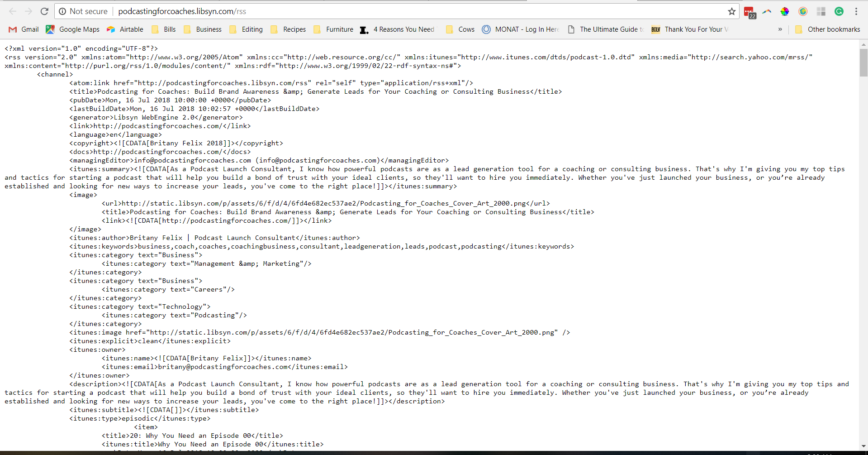This screenshot has height=455, width=868.
Task: Open 4 Reasons You Need bookmark
Action: pos(397,29)
